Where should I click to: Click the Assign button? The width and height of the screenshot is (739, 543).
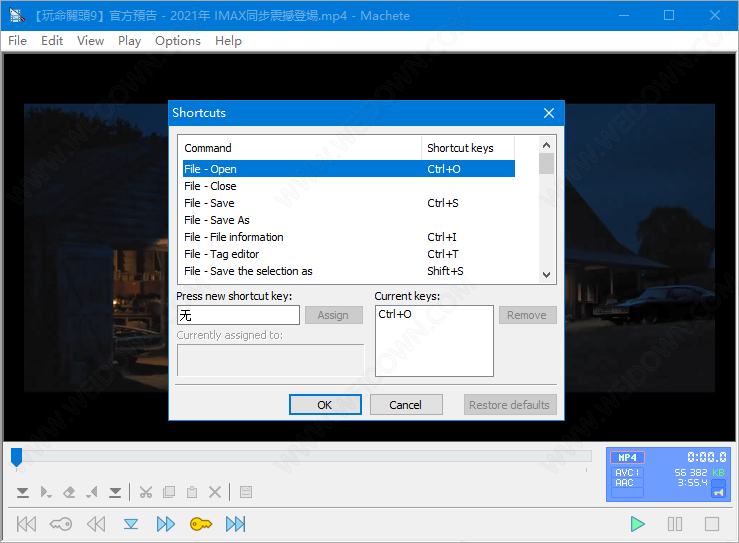click(x=333, y=315)
